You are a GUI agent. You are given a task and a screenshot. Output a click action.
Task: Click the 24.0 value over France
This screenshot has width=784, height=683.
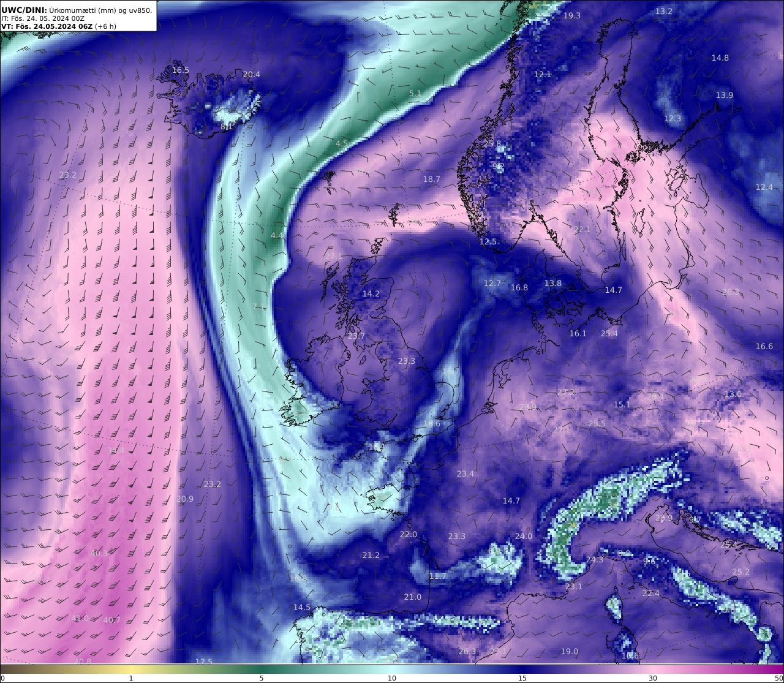coord(523,537)
